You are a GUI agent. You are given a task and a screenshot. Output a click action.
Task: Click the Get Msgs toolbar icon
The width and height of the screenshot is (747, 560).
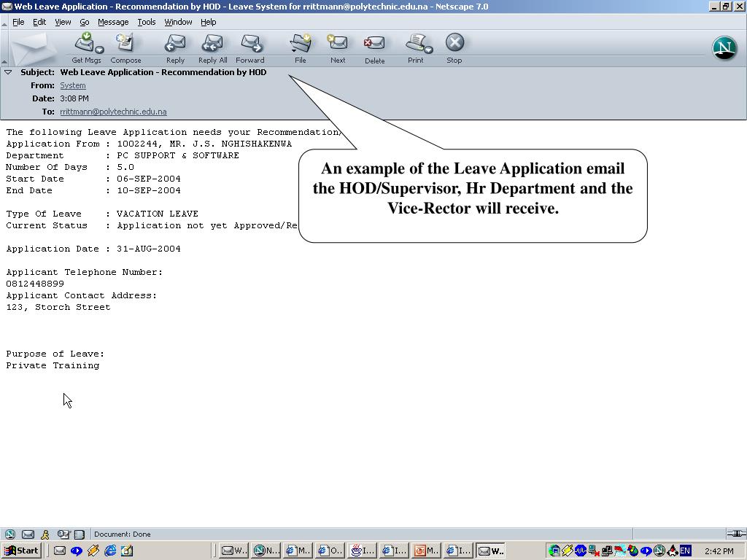pyautogui.click(x=85, y=43)
